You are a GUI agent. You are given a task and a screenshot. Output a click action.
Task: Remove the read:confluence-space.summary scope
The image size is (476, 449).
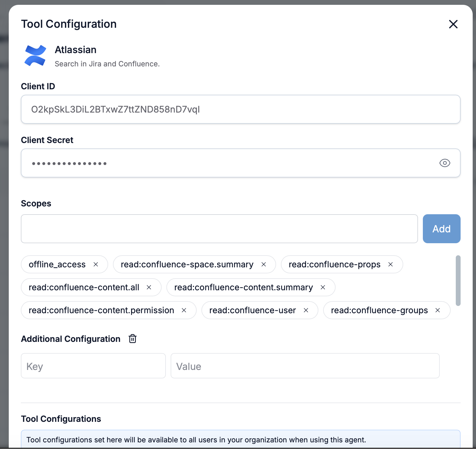pyautogui.click(x=264, y=264)
